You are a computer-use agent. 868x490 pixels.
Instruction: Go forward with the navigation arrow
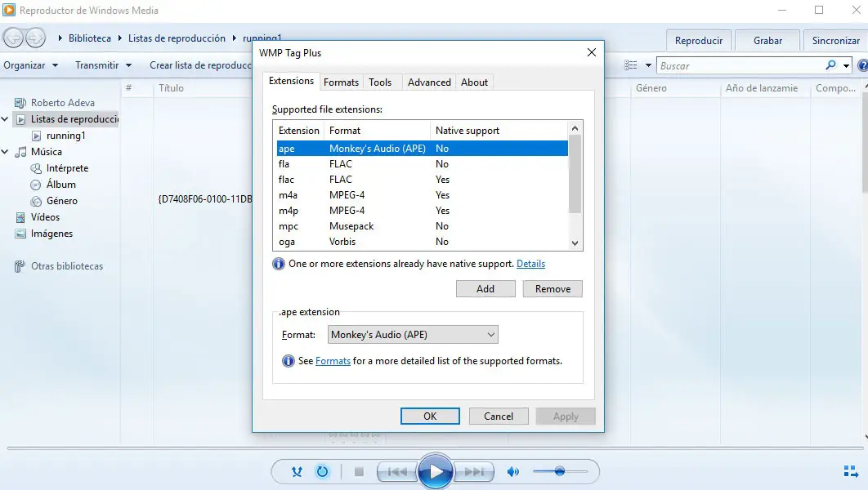[35, 38]
